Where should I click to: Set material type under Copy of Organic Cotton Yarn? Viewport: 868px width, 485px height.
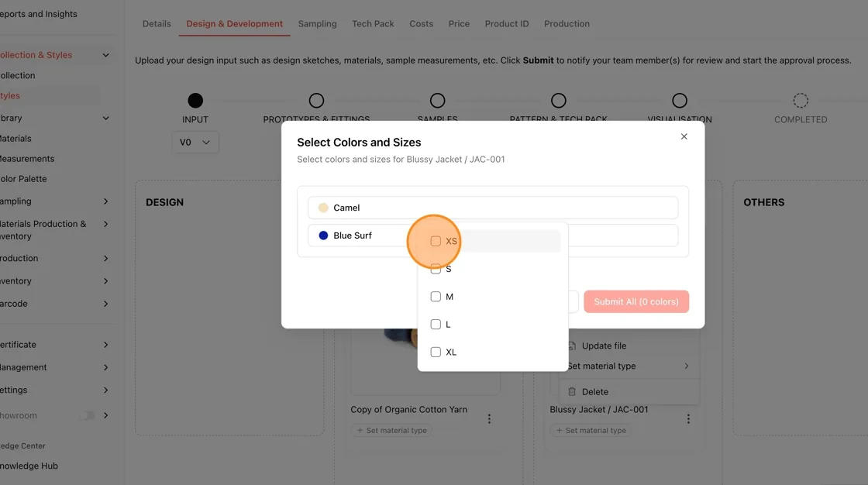point(391,430)
